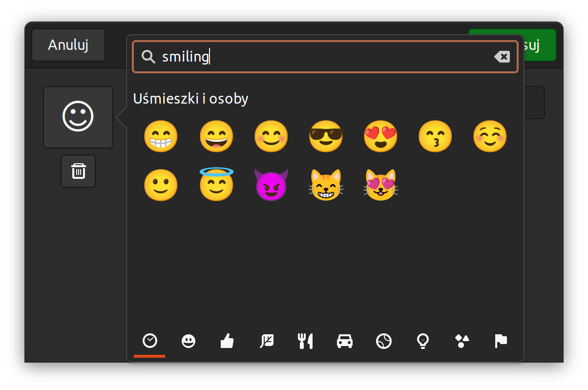The height and width of the screenshot is (390, 588).
Task: Pick the grinning cat emoji
Action: coord(326,184)
